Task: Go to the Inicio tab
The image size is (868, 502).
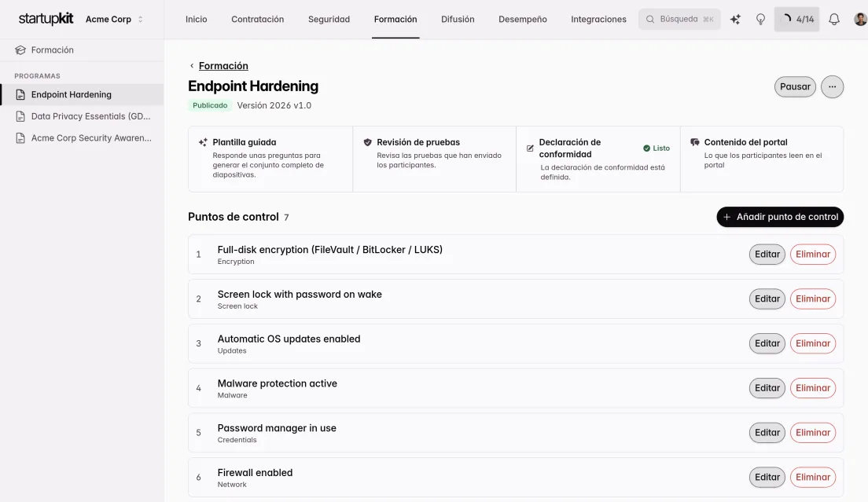Action: tap(196, 19)
